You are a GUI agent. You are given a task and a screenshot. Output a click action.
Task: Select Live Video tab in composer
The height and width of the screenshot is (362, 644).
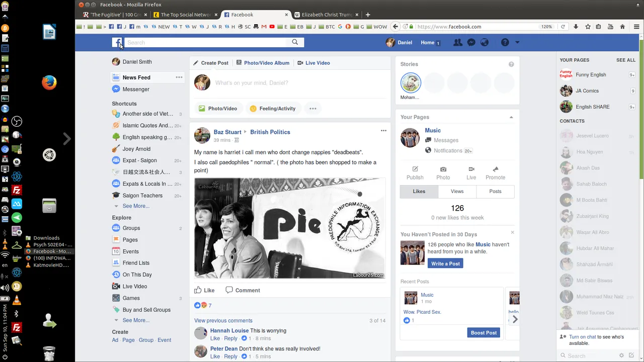[x=313, y=63]
